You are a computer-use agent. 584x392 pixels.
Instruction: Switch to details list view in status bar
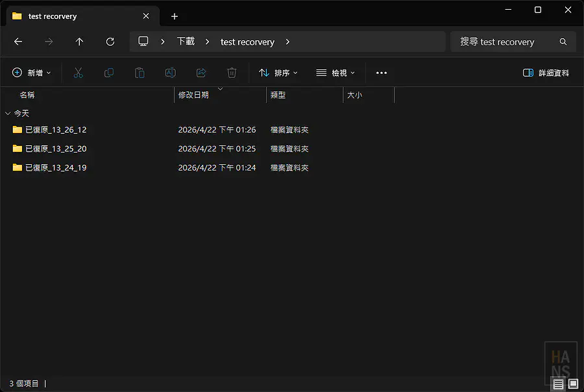pos(558,384)
